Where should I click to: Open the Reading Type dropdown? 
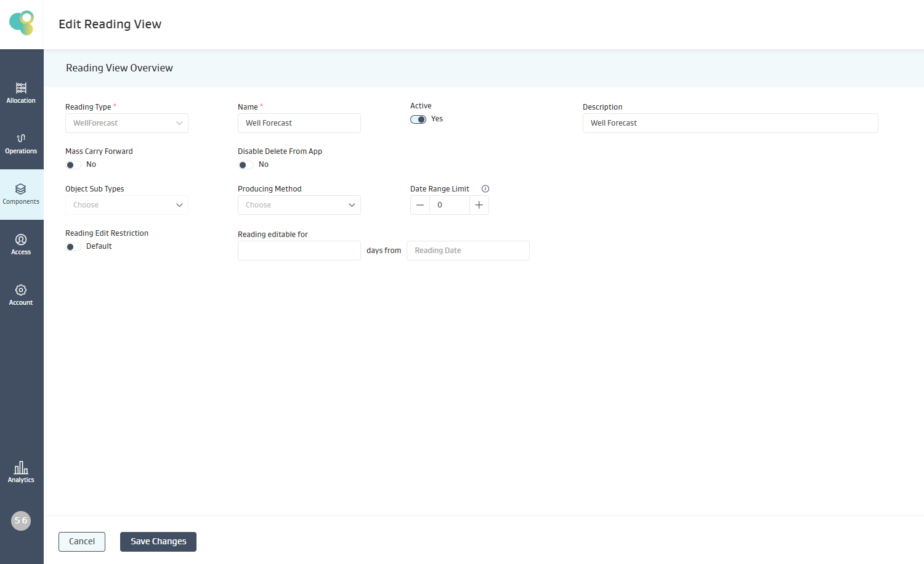[127, 123]
